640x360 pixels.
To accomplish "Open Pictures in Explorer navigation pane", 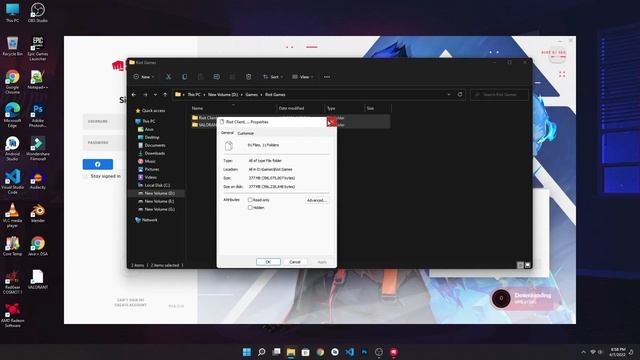I will 149,169.
